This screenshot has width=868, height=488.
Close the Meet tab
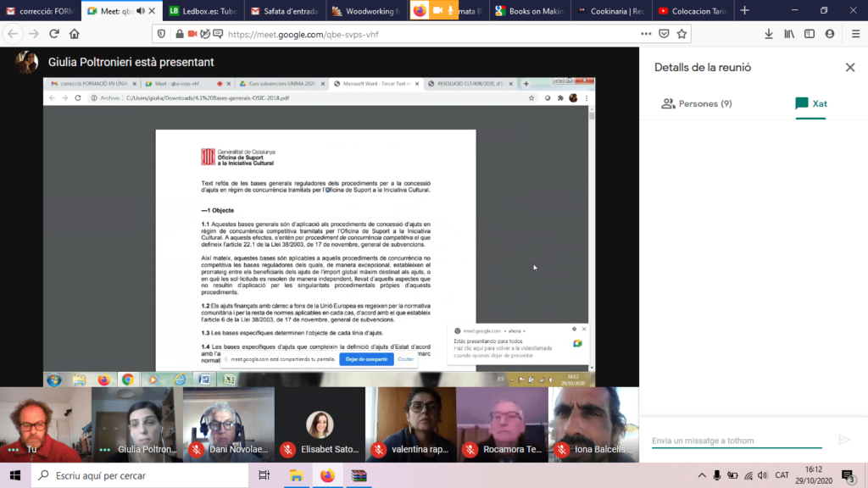[152, 10]
